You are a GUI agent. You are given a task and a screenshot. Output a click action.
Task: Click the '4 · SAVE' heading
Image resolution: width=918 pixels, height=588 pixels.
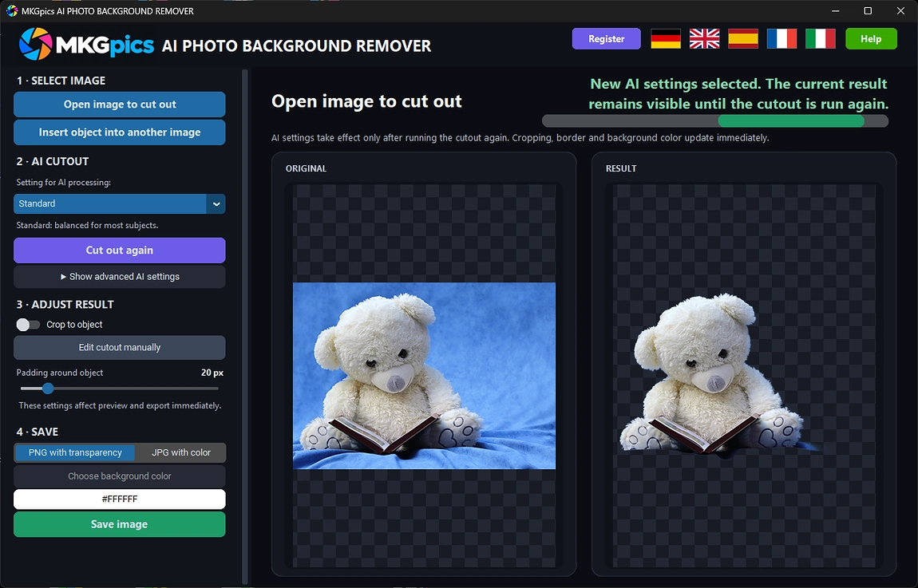38,432
